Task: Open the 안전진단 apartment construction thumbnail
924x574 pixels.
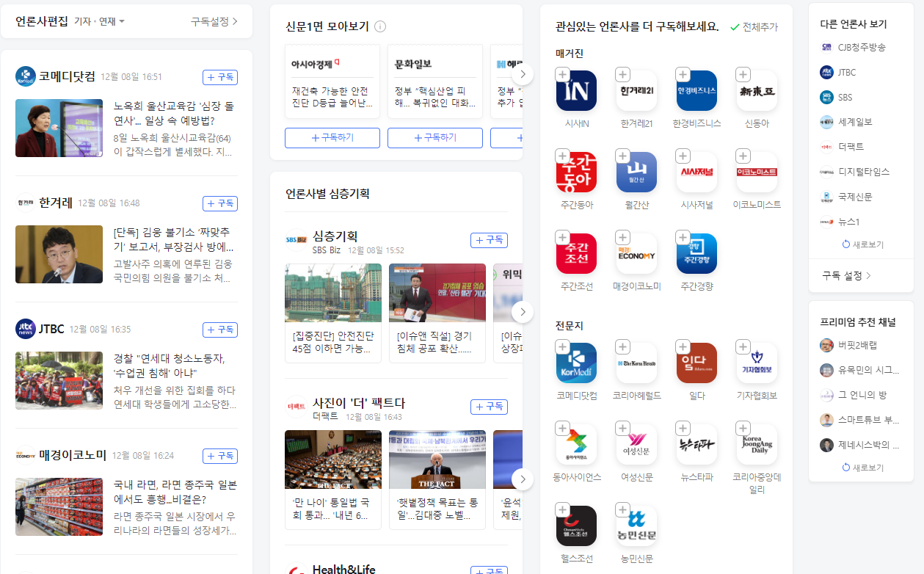Action: [333, 293]
